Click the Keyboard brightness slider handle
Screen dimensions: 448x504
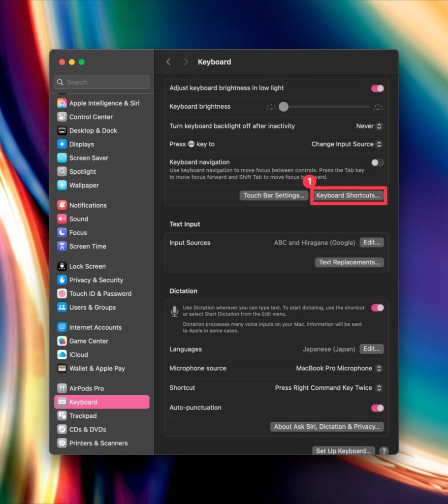284,106
